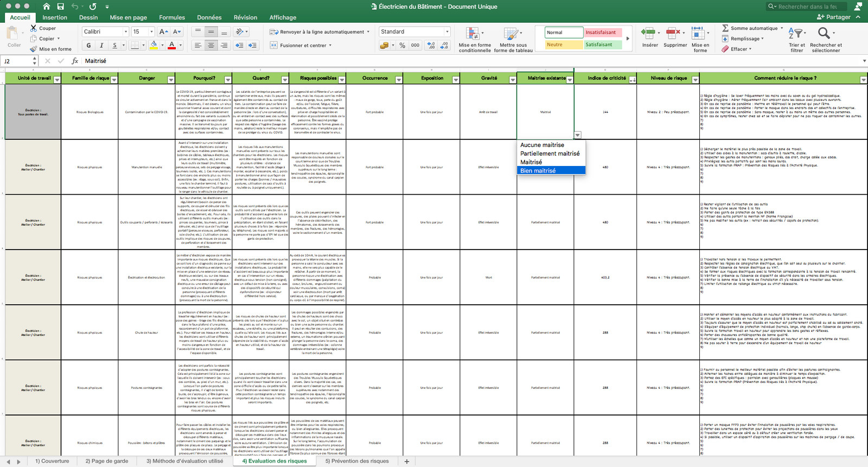Switch to the Formules ribbon tab
Screen dimensions: 868x467
point(172,17)
